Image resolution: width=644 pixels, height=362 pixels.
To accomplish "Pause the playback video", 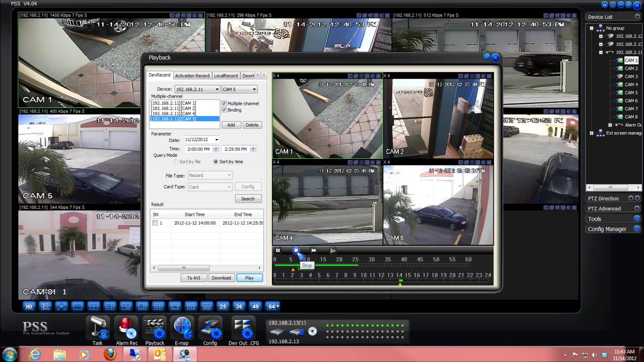I will pos(278,251).
